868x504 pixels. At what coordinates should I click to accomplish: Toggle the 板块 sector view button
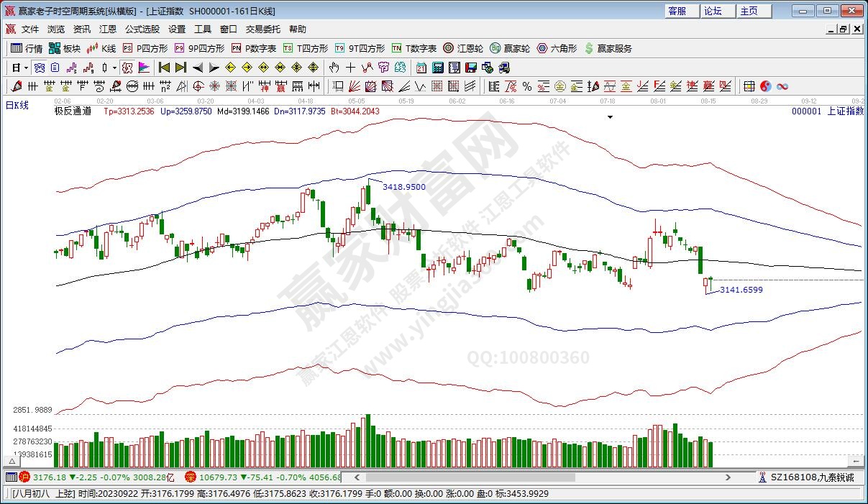tap(65, 48)
